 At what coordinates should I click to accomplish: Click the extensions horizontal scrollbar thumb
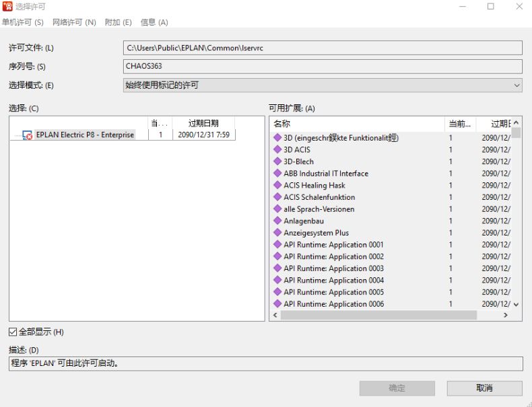point(378,315)
